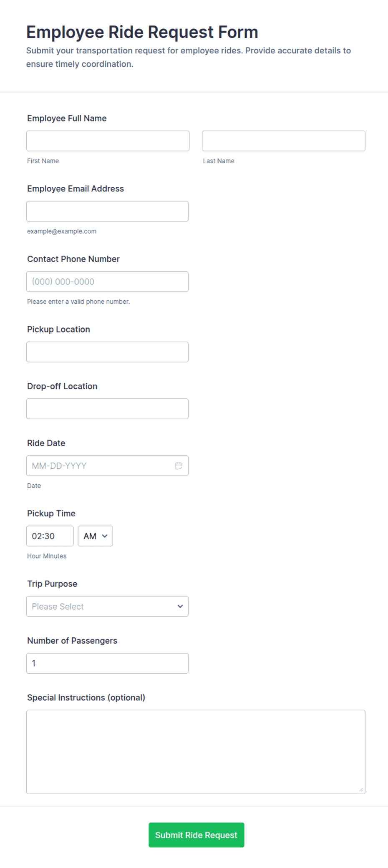This screenshot has height=868, width=388.
Task: Click the Drop-off Location input
Action: (107, 409)
